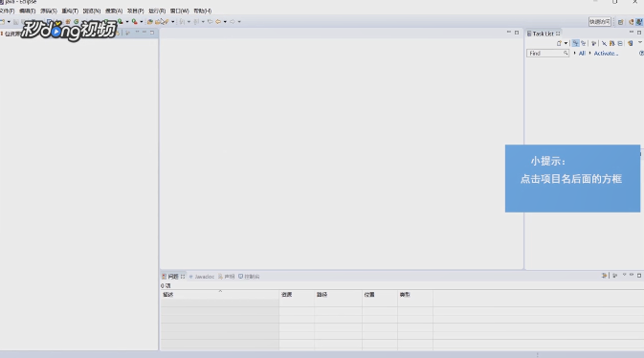
Task: Expand the External Tools dropdown arrow
Action: (142, 22)
